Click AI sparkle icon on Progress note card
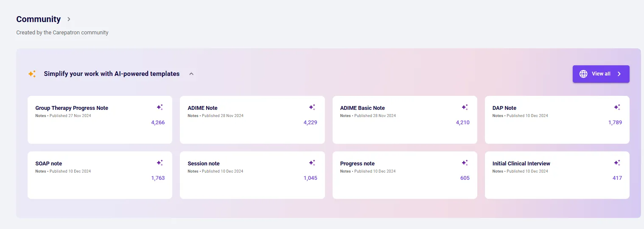 (x=465, y=163)
